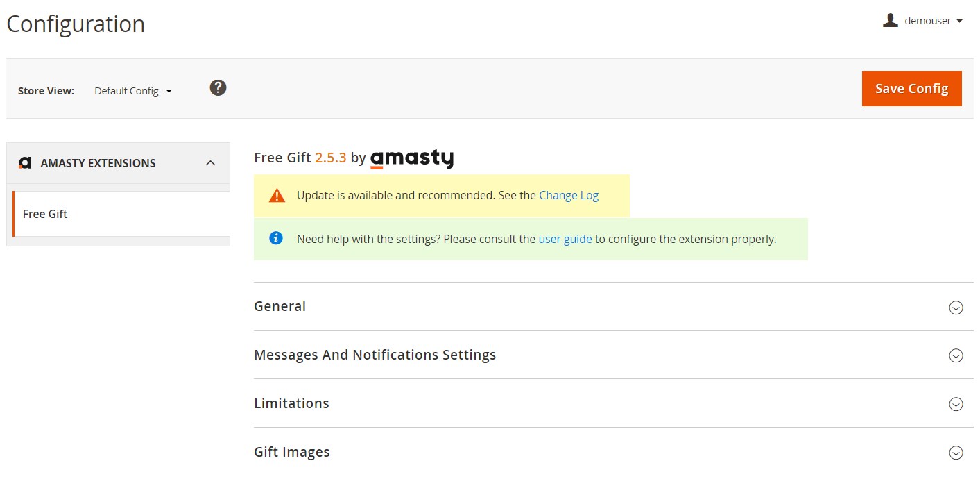Click the AMASTY EXTENSIONS sidebar heading
Viewport: 980px width, 479px height.
[x=98, y=163]
